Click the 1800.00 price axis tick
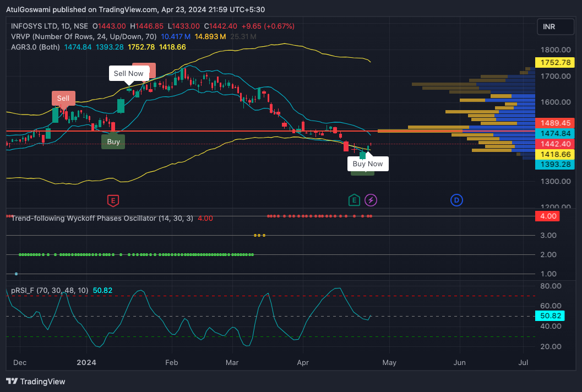582x392 pixels. (556, 50)
